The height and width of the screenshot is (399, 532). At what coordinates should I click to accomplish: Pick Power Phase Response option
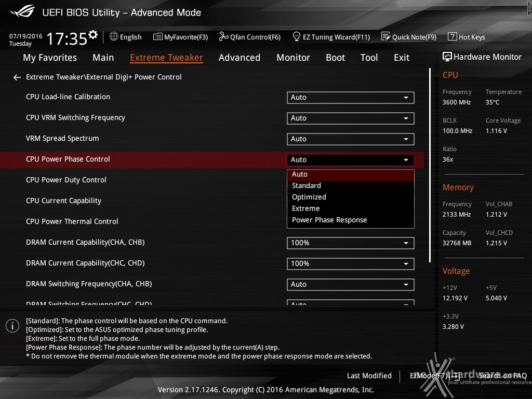(351, 220)
